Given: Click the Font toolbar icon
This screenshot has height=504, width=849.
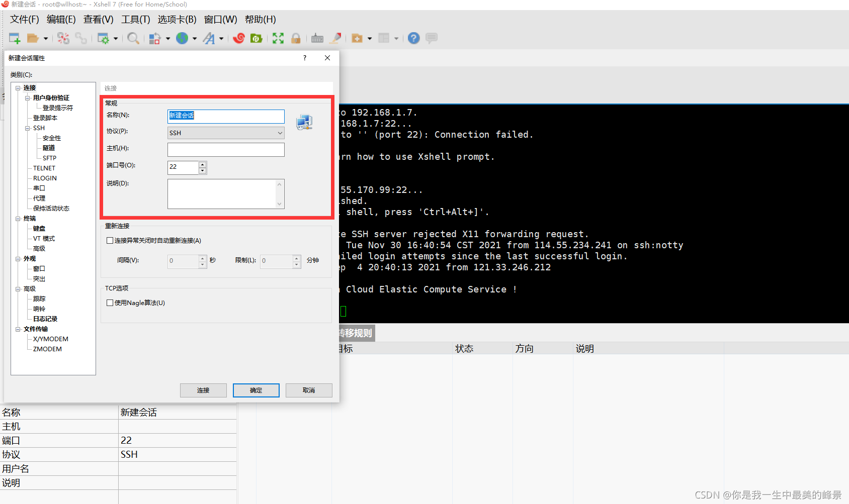Looking at the screenshot, I should click(209, 38).
